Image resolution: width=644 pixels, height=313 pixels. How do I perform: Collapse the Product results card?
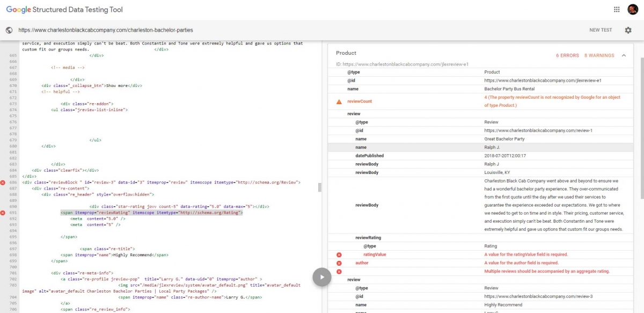(x=624, y=55)
